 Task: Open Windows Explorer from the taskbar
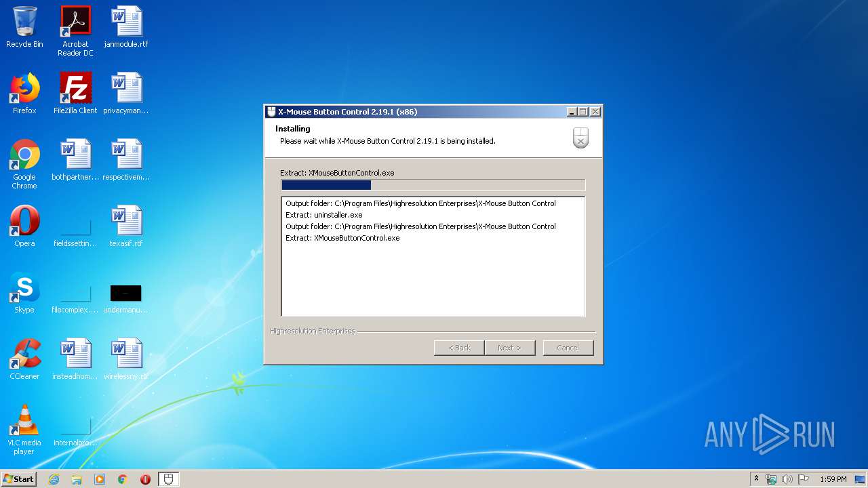(77, 479)
